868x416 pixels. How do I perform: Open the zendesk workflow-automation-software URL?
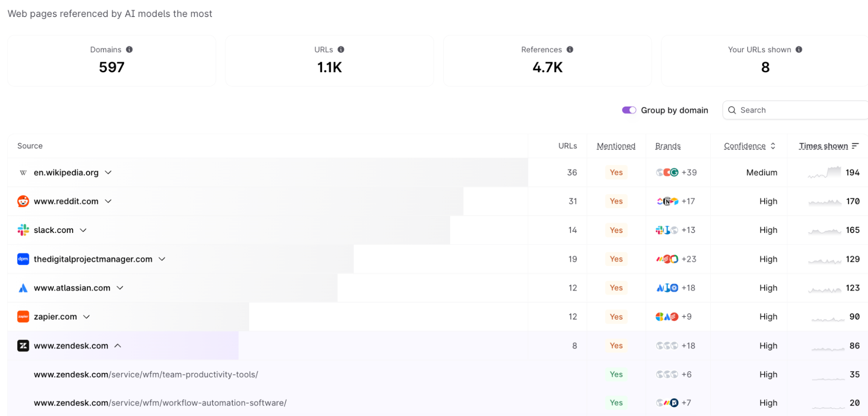tap(160, 403)
